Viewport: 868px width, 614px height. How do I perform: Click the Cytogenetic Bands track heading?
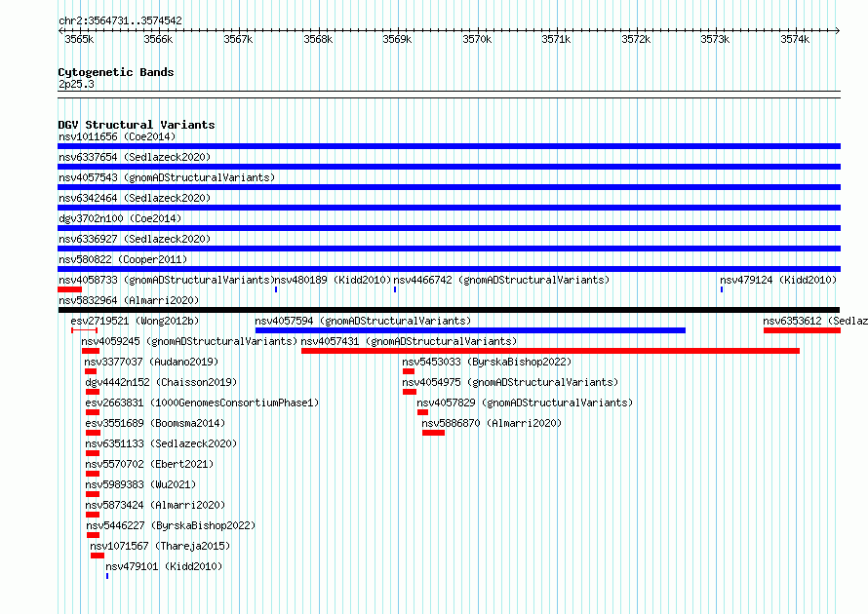tap(116, 72)
